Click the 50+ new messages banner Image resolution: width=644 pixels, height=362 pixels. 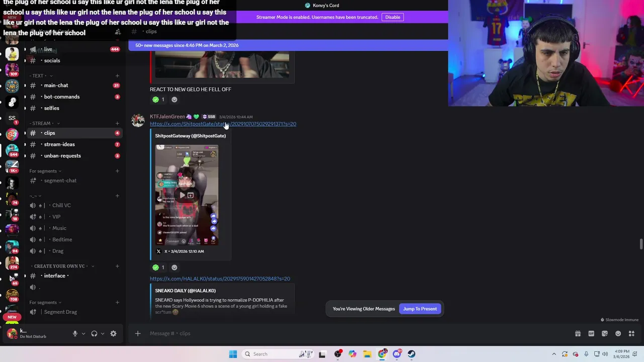click(288, 45)
